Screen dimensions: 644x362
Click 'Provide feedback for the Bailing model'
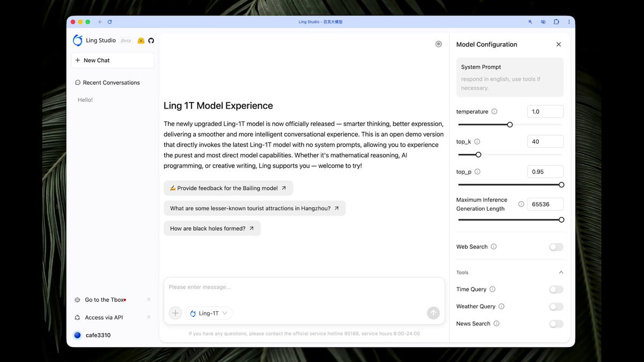click(x=229, y=188)
